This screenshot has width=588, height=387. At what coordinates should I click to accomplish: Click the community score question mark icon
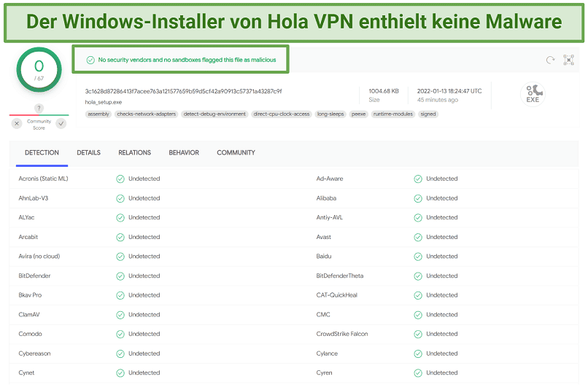(39, 109)
